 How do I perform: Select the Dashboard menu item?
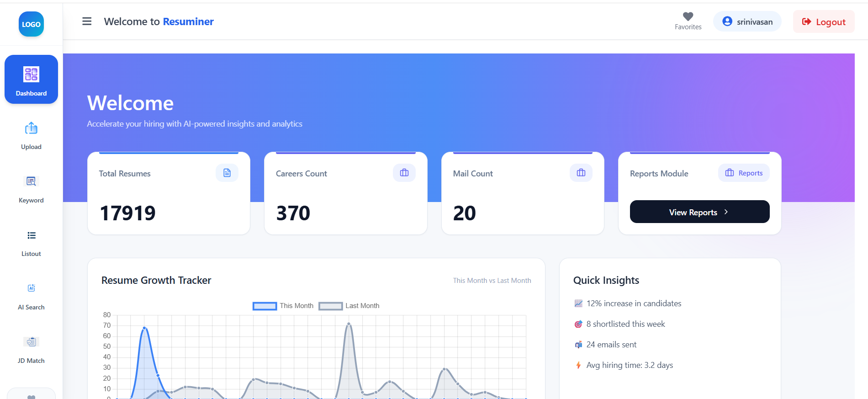coord(31,80)
